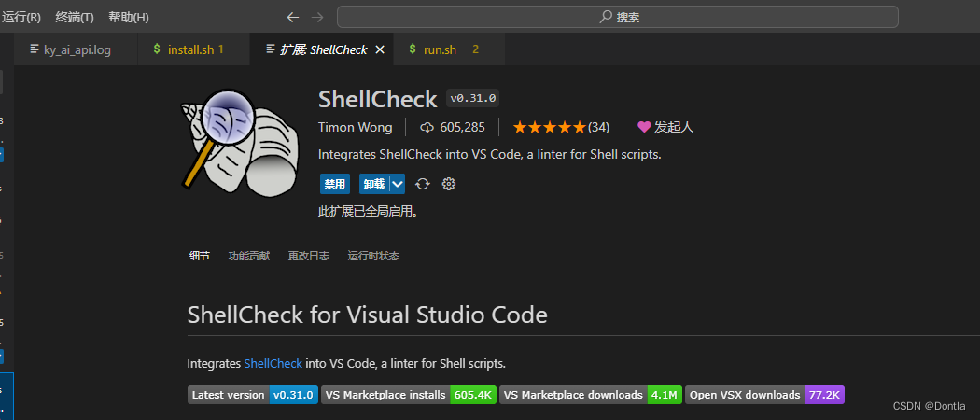
Task: Select the 功能贡献 tab
Action: click(249, 256)
